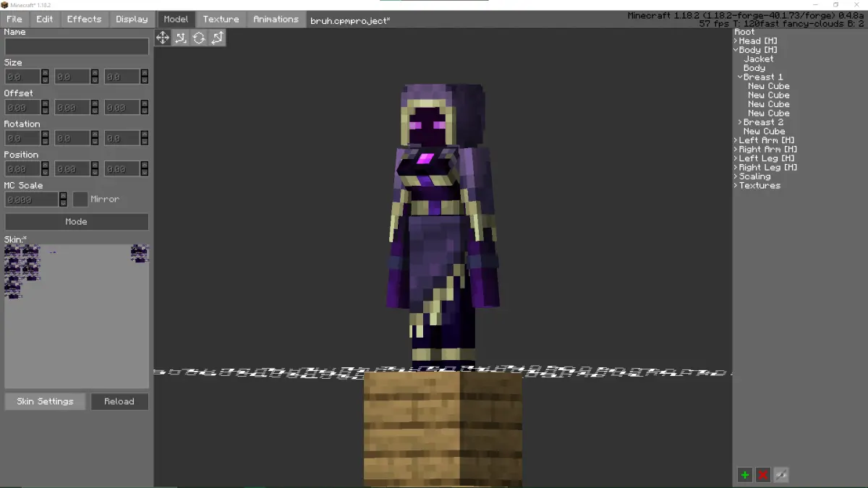
Task: Click the Name input field
Action: coord(77,46)
